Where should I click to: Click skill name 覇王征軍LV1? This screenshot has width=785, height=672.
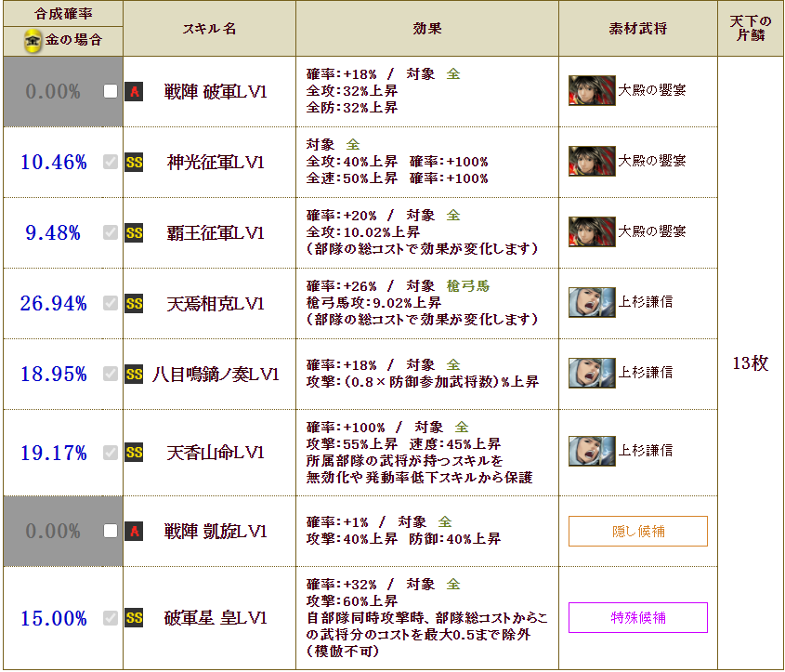click(216, 233)
